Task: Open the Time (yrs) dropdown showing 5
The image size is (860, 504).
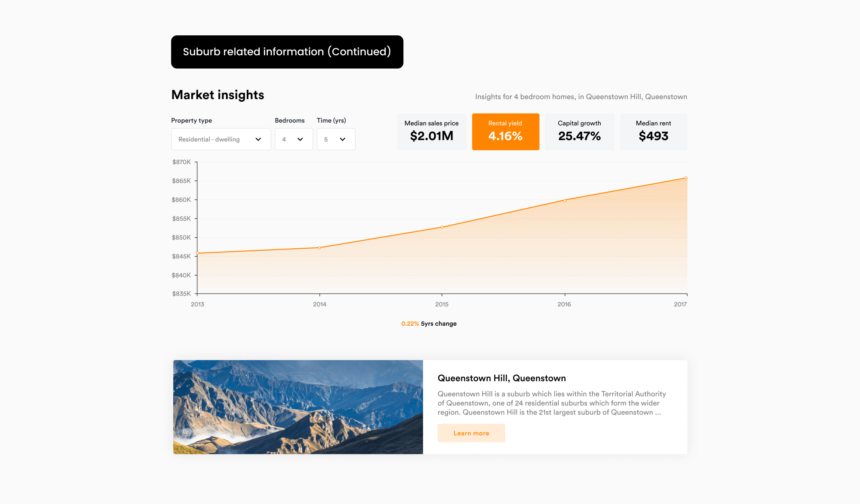Action: click(336, 139)
